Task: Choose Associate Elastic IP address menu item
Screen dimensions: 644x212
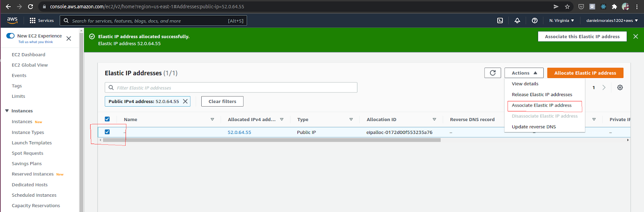Action: (x=542, y=105)
